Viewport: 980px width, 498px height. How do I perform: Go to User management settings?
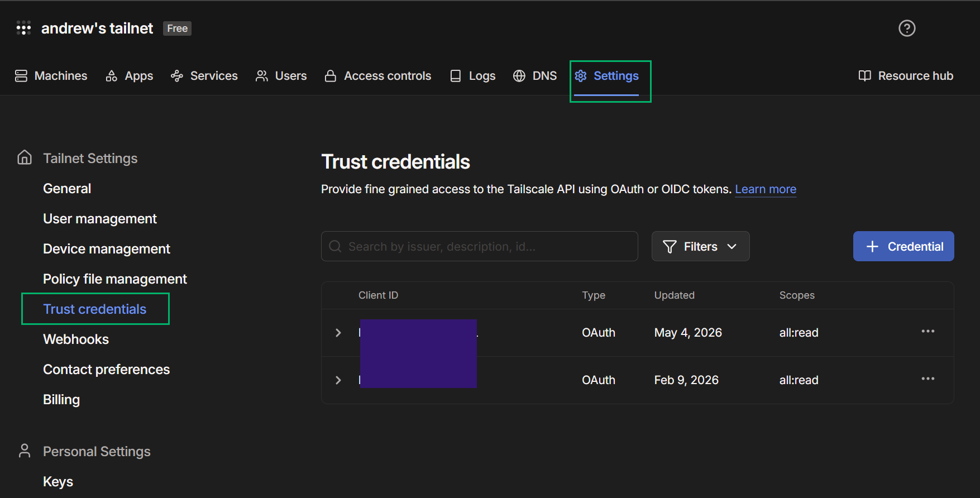(x=100, y=219)
